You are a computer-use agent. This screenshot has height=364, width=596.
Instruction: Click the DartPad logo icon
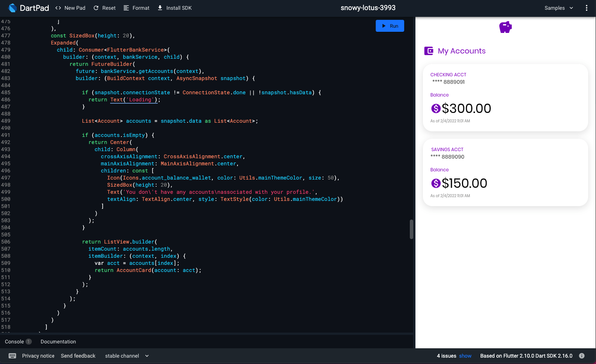click(12, 8)
